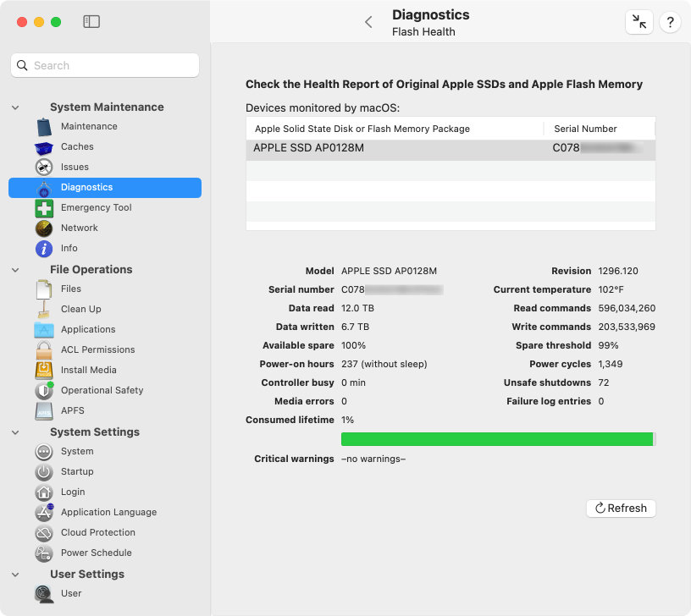691x616 pixels.
Task: Click the Data read value 12.0 TB
Action: (357, 309)
